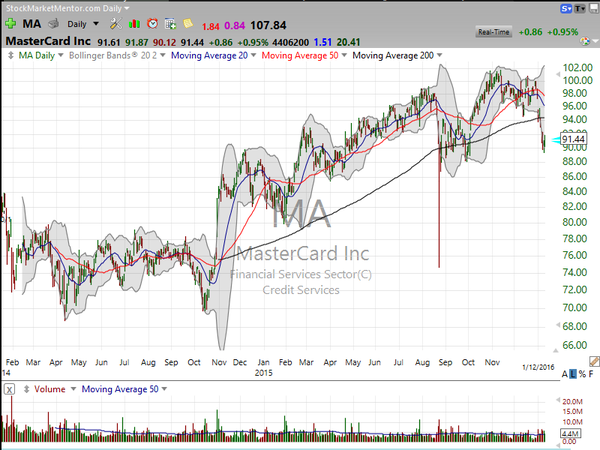
Task: Click the 2015 year label on time axis
Action: 263,373
